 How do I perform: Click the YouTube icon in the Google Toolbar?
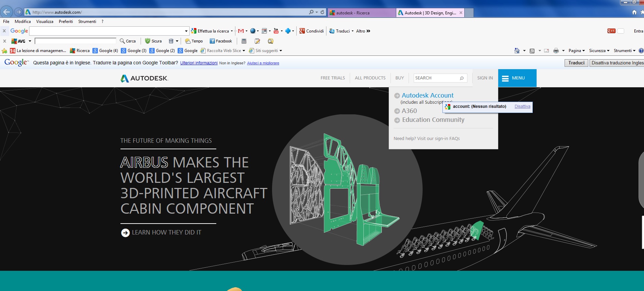click(x=276, y=31)
